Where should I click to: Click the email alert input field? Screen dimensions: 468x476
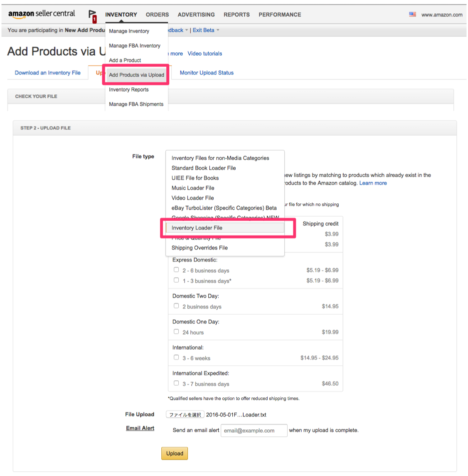point(254,430)
